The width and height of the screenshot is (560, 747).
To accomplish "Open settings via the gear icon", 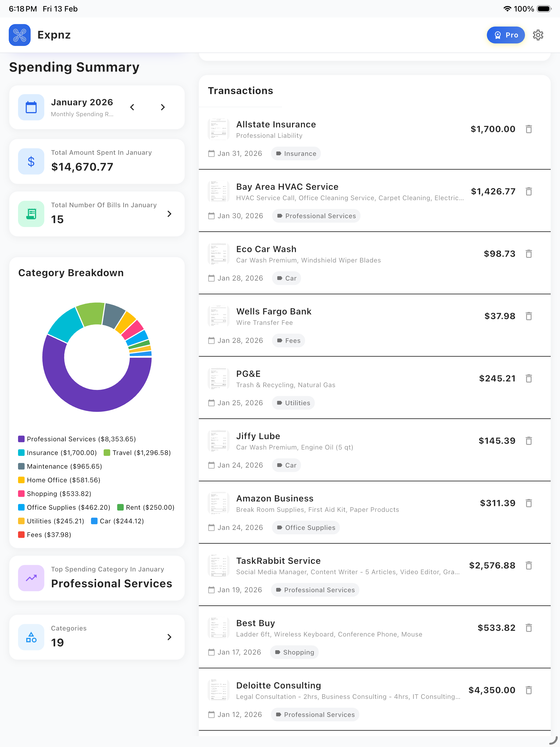I will pos(538,35).
